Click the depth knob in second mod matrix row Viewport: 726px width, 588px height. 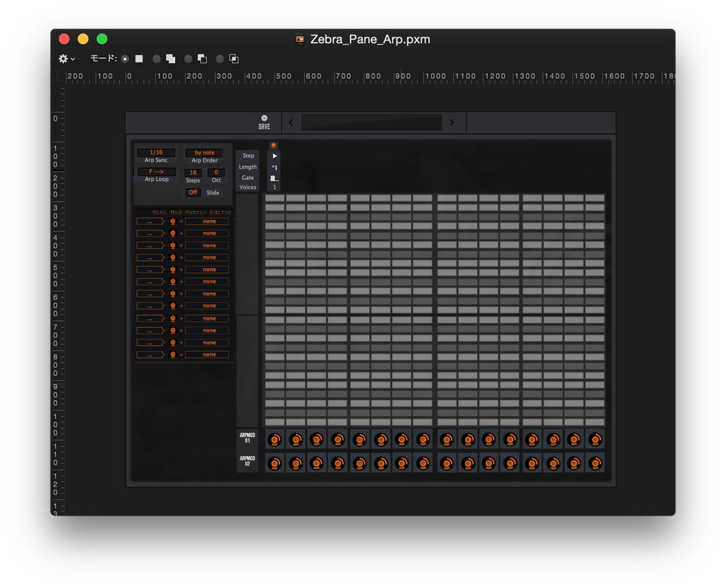(173, 233)
